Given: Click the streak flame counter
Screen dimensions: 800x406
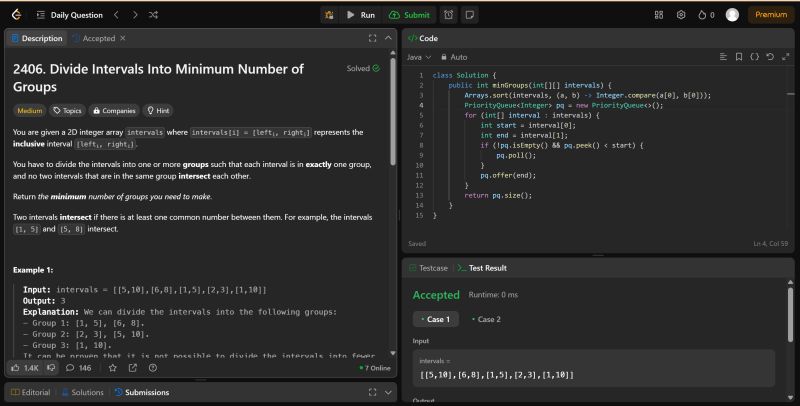Looking at the screenshot, I should 706,15.
